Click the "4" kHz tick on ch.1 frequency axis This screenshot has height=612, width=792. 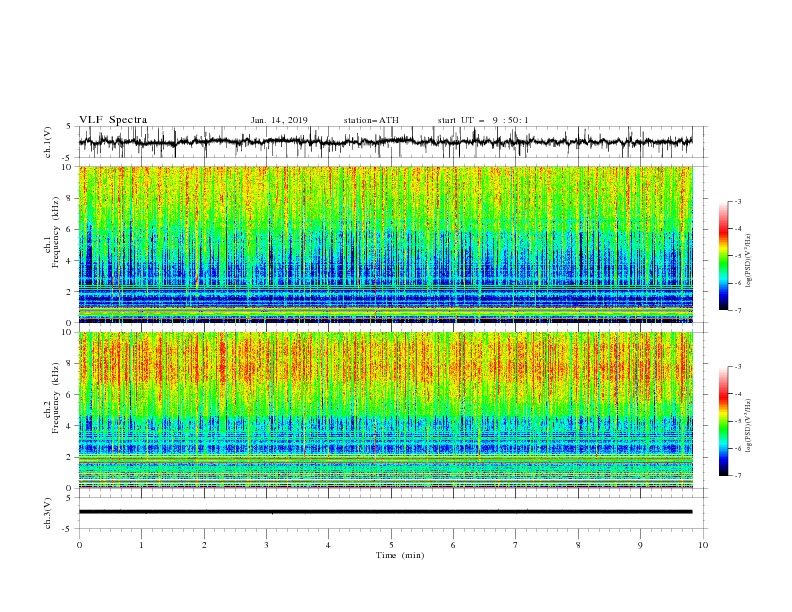tap(70, 261)
